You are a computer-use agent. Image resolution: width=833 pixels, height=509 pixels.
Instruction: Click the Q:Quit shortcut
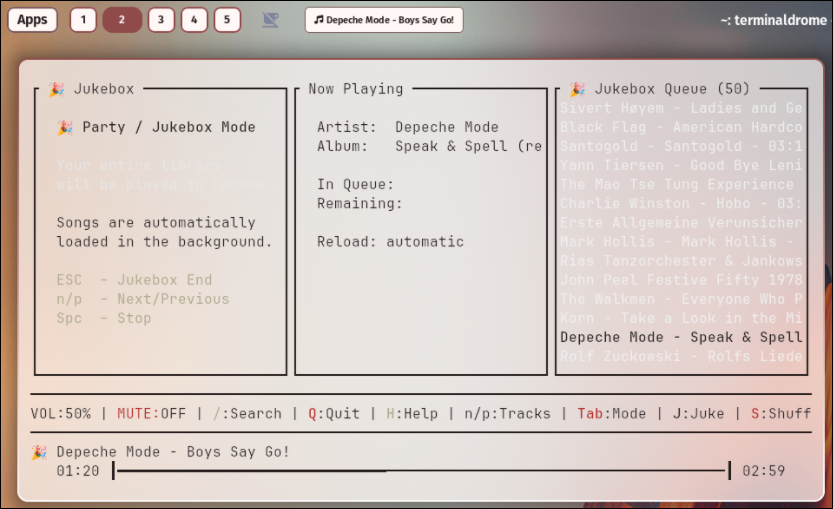tap(334, 414)
